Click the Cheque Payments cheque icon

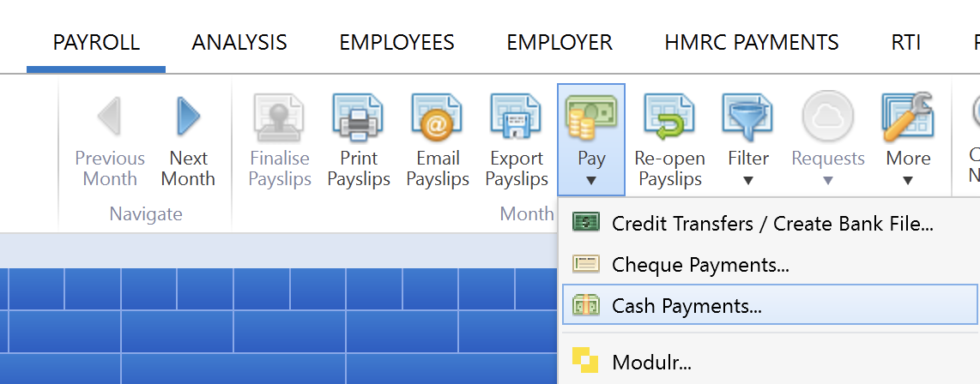click(x=585, y=264)
